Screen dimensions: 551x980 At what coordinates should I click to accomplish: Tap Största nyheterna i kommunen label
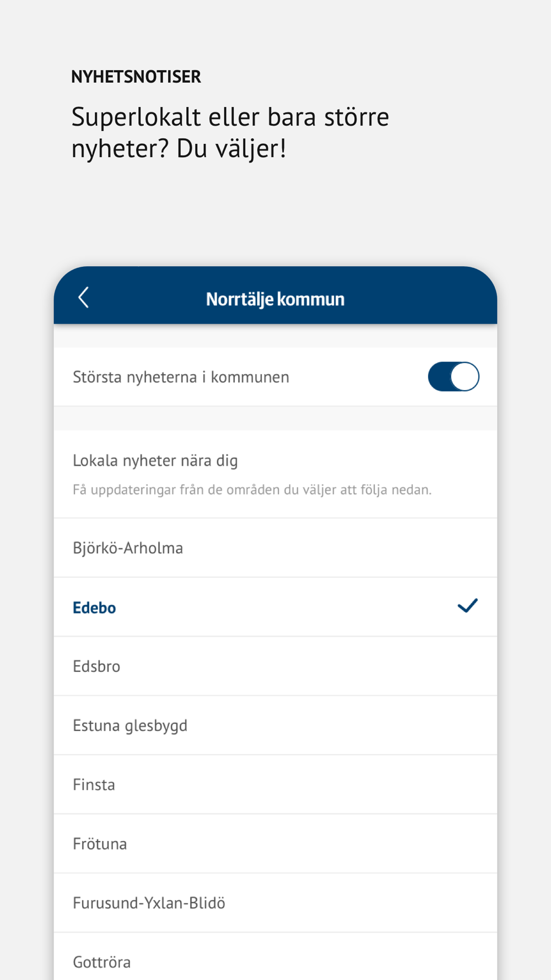[181, 377]
